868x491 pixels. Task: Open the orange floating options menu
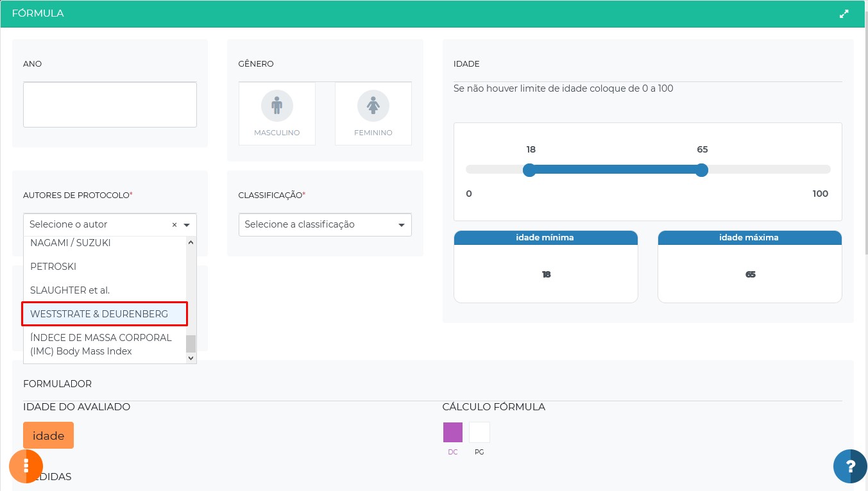[x=26, y=466]
